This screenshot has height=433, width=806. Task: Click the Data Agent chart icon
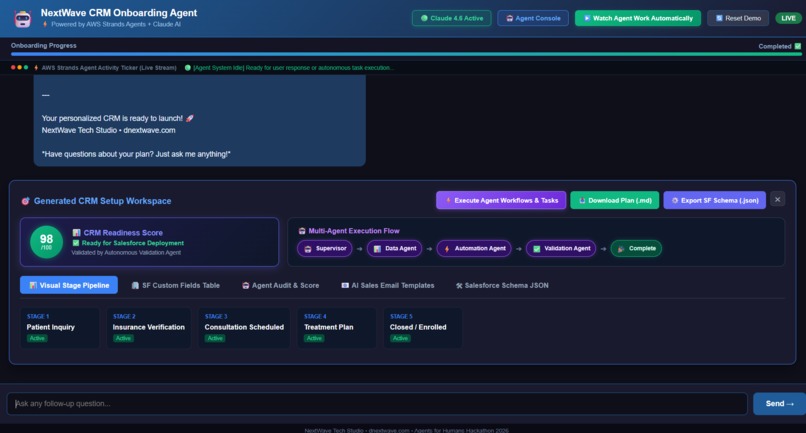point(377,249)
